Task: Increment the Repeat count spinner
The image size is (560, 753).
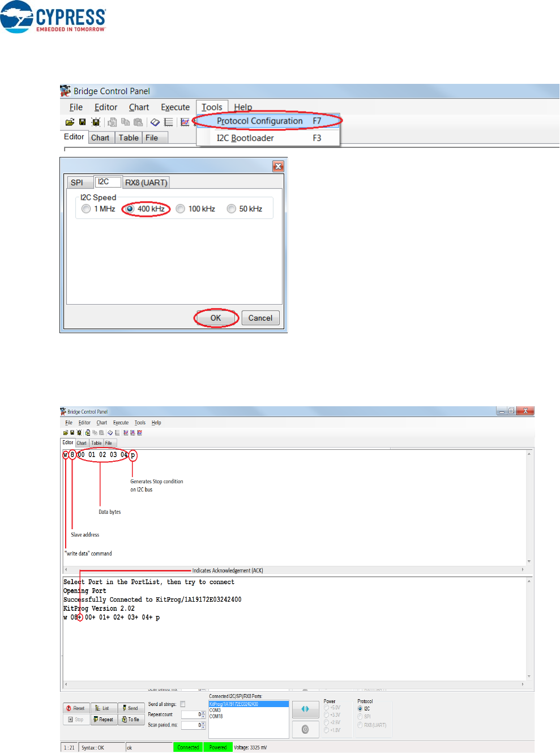Action: (x=203, y=713)
